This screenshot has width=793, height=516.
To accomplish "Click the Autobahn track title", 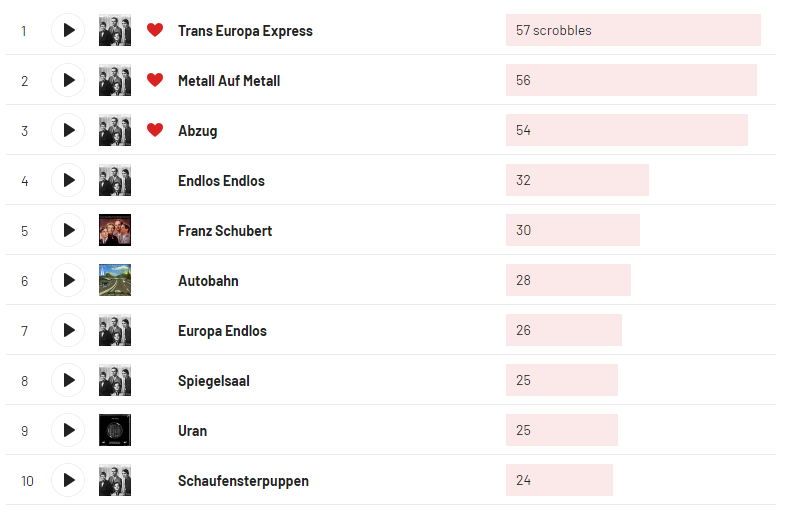I will tap(208, 281).
